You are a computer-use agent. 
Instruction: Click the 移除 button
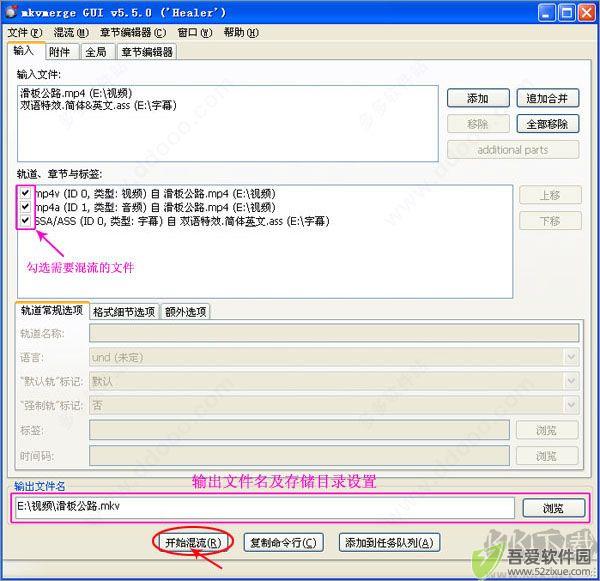pos(478,124)
